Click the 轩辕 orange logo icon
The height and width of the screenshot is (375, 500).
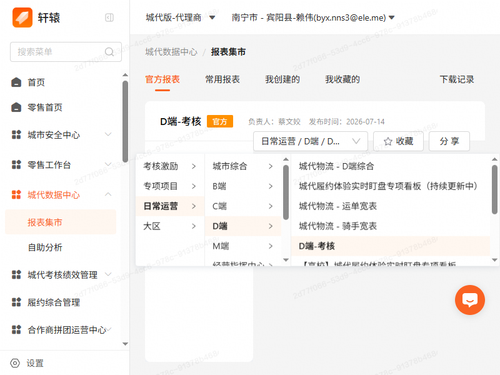pyautogui.click(x=22, y=17)
